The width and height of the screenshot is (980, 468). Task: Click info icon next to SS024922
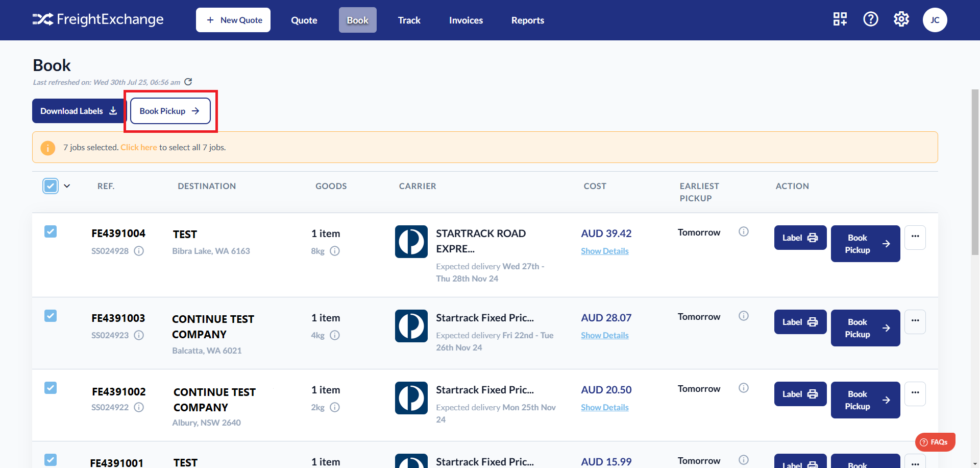(x=139, y=407)
